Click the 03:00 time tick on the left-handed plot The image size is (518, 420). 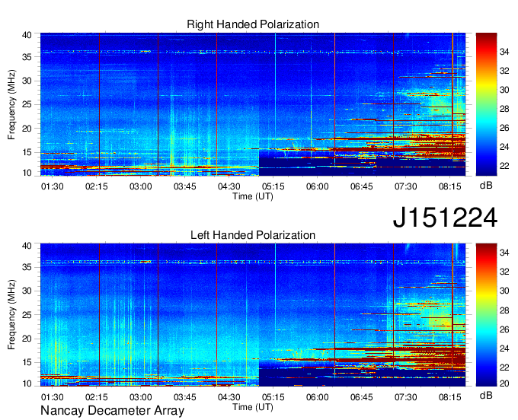(x=141, y=397)
